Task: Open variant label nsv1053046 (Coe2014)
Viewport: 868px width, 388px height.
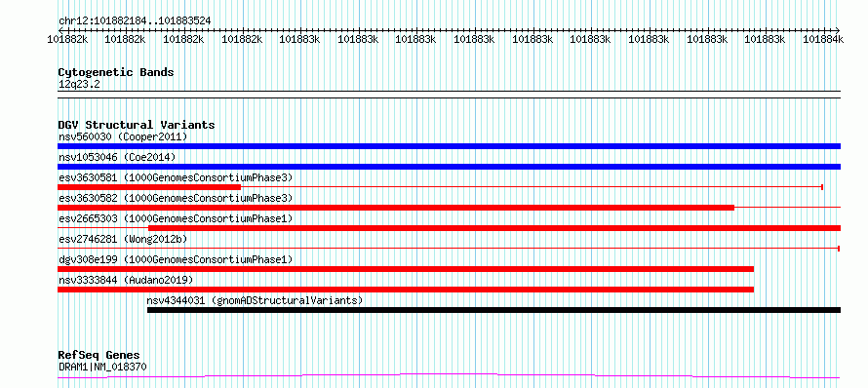Action: (x=117, y=157)
